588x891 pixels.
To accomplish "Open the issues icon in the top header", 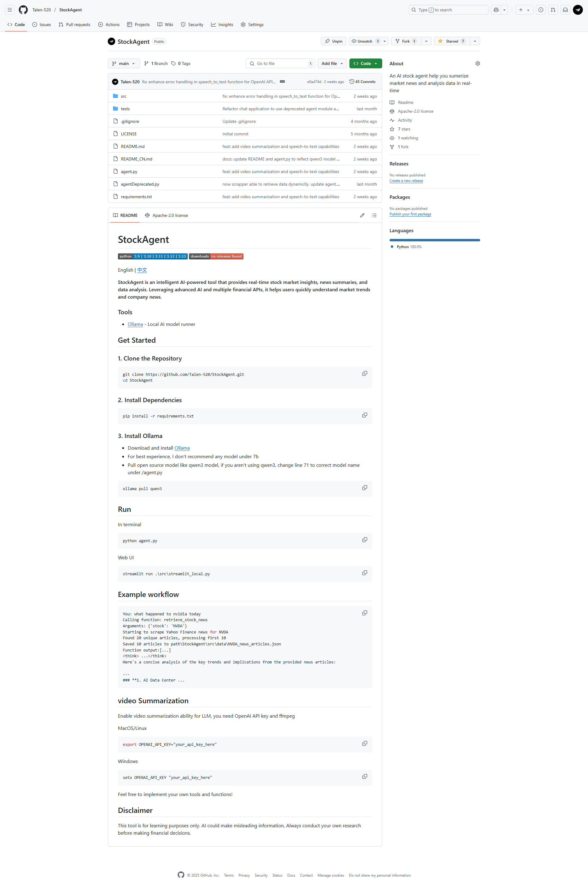I will tap(541, 10).
